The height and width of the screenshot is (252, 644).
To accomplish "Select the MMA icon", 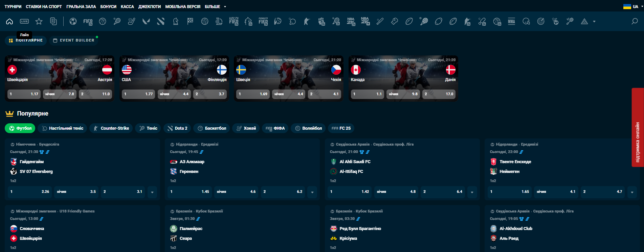I will 511,22.
